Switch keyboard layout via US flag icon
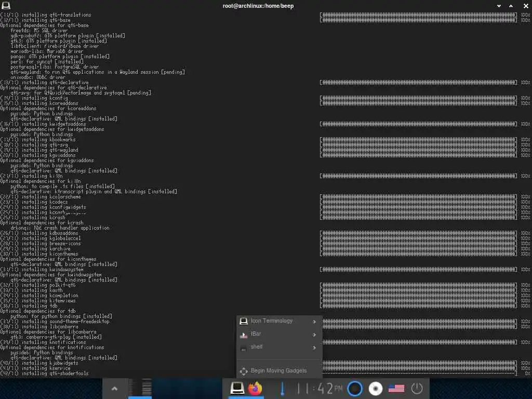The height and width of the screenshot is (399, 532). coord(396,389)
